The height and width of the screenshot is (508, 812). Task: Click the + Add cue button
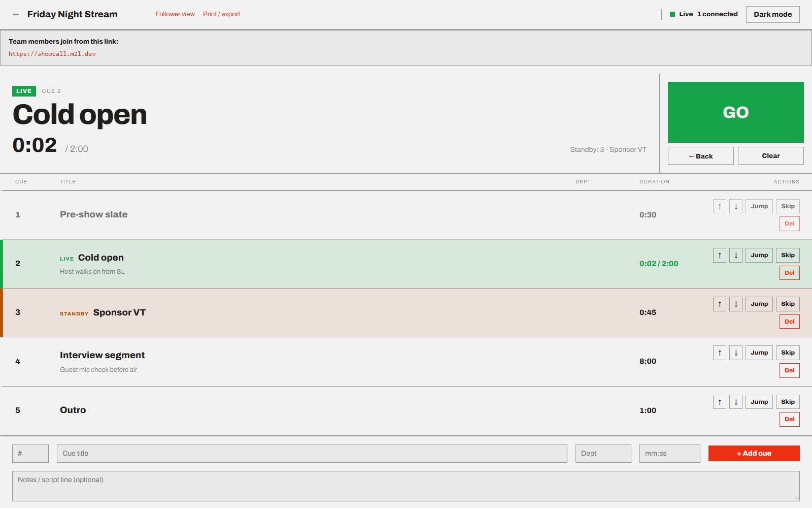[754, 454]
